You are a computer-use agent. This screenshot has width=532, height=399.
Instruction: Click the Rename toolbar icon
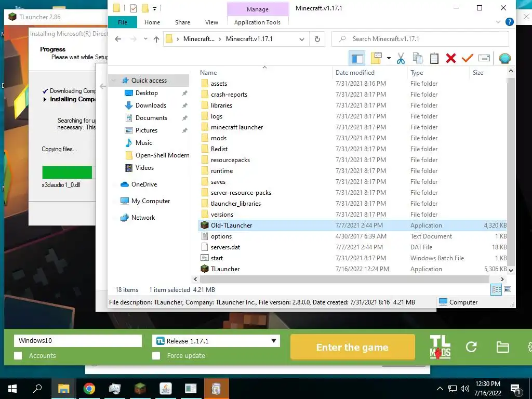tap(484, 58)
